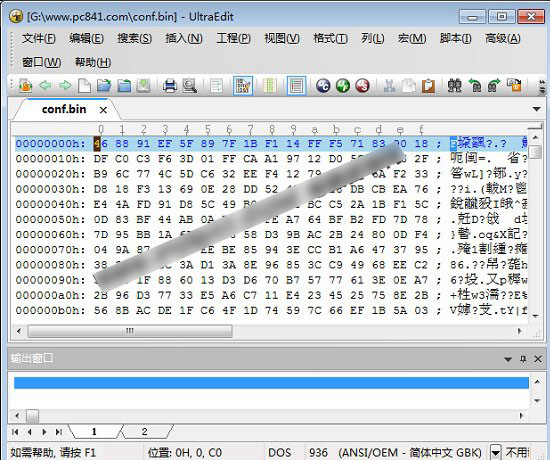550x460 pixels.
Task: Open the file tabs list dropdown arrow
Action: (536, 109)
